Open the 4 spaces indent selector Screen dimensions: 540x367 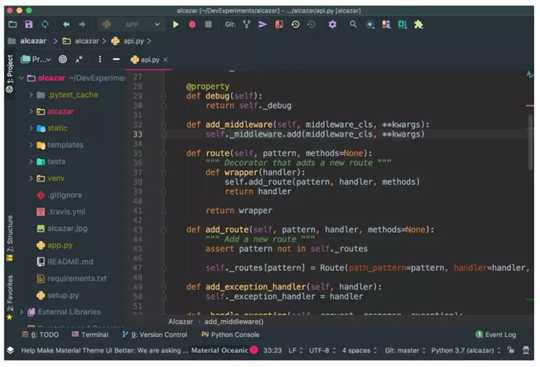click(x=359, y=350)
